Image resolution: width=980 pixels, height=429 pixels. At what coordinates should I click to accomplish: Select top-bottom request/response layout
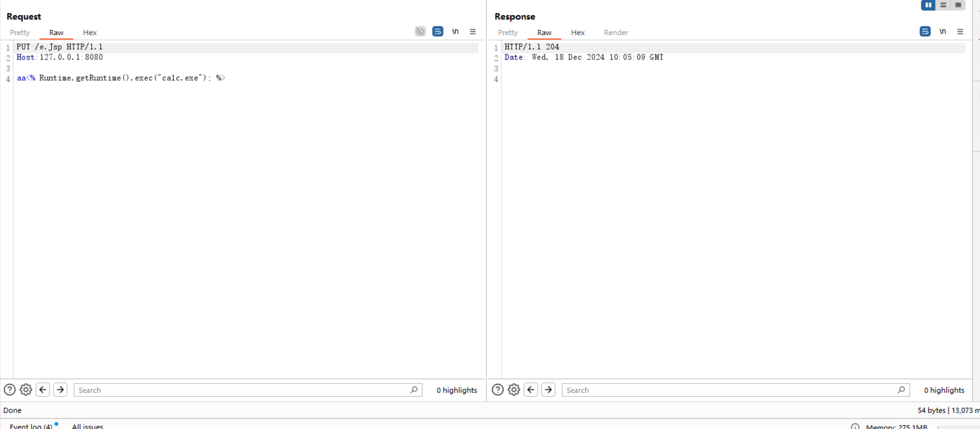tap(943, 5)
